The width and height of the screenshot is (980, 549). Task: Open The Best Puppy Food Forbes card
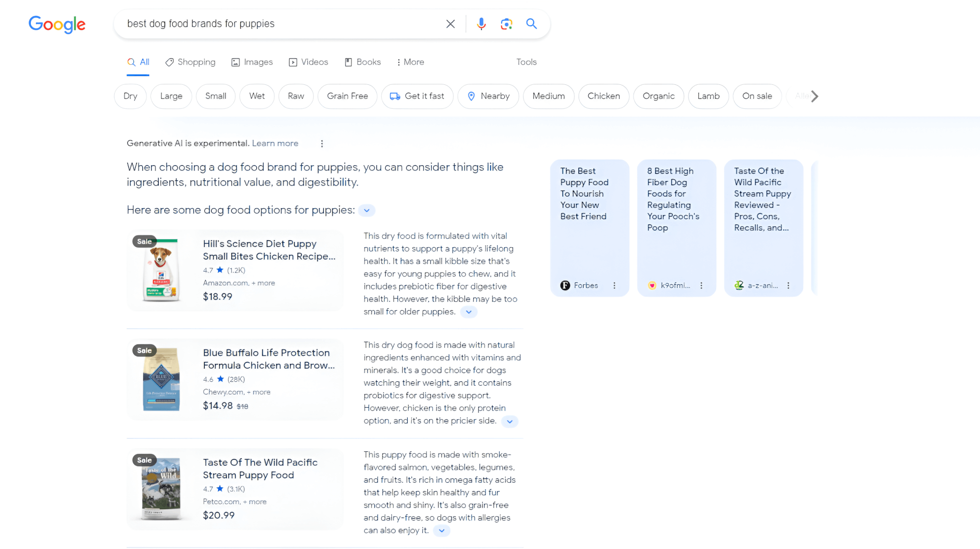[589, 227]
